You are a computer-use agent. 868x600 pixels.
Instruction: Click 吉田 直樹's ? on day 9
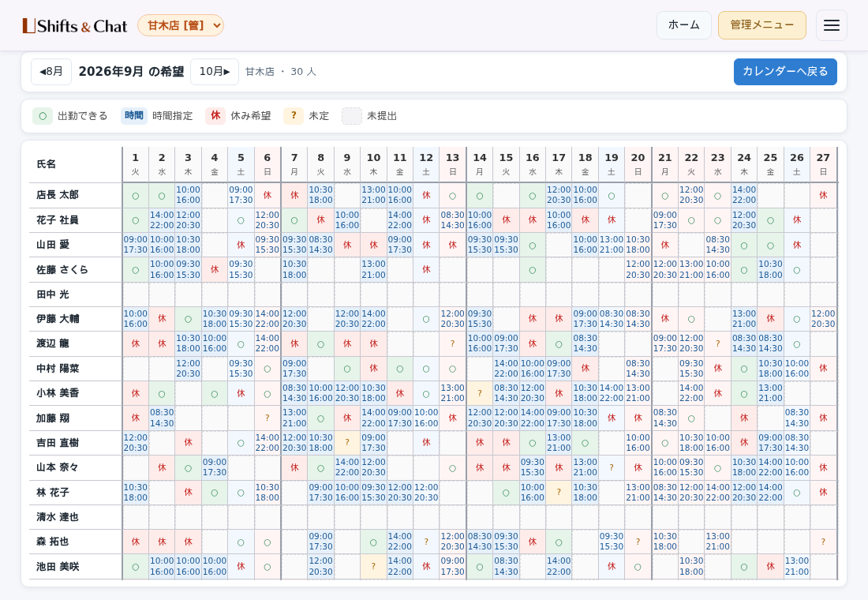tap(347, 443)
